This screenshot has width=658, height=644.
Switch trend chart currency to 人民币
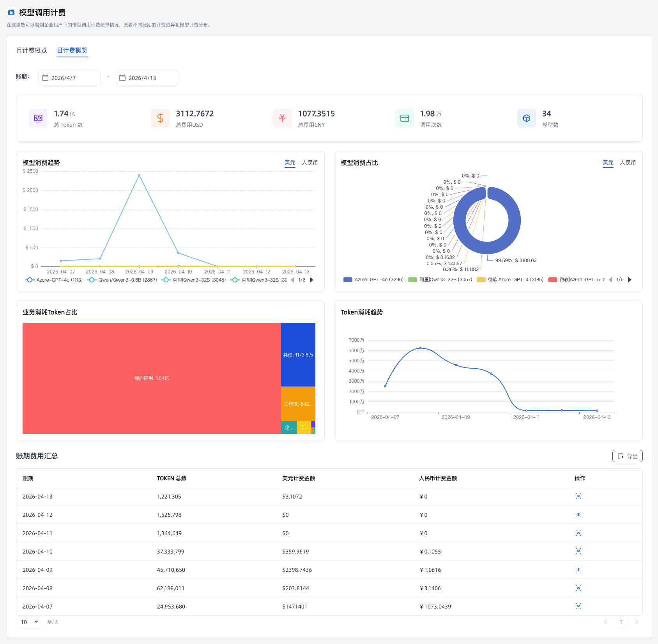click(x=310, y=163)
